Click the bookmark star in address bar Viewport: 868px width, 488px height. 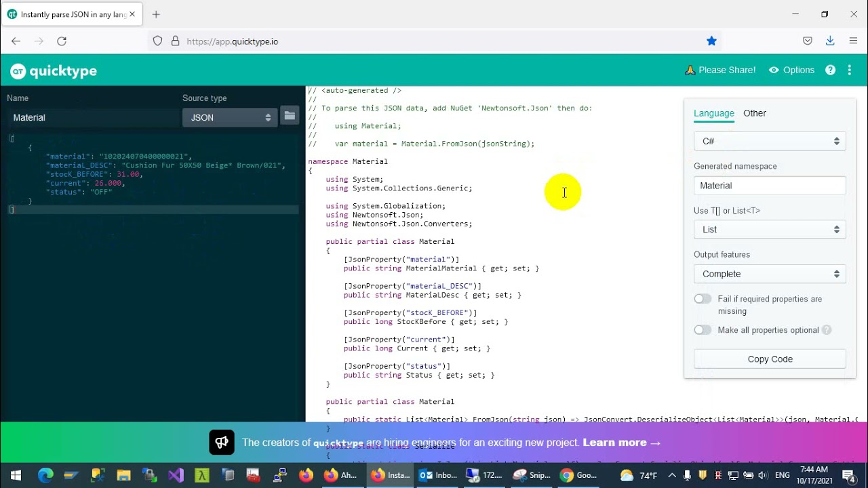pyautogui.click(x=711, y=41)
